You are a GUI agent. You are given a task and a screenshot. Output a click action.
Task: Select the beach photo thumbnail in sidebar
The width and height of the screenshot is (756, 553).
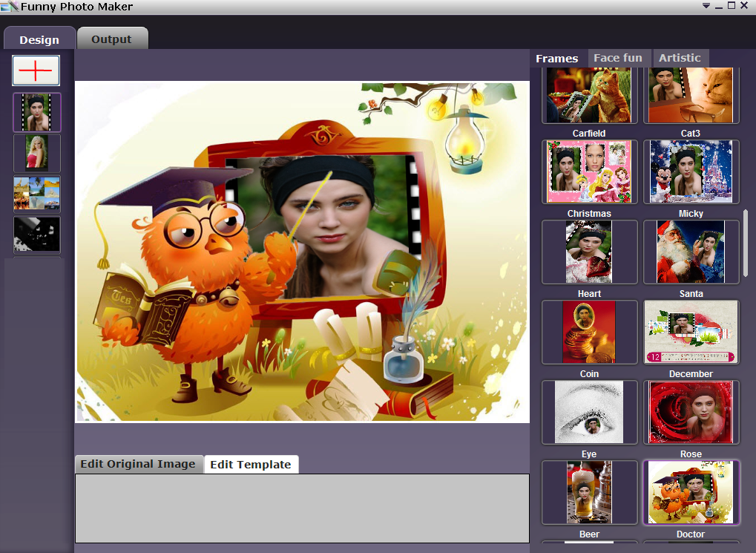36,194
